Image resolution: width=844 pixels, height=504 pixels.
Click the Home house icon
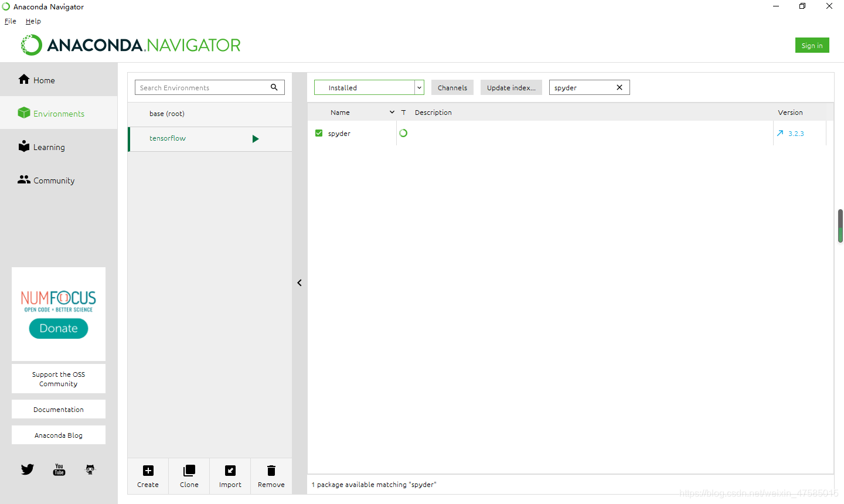[24, 79]
